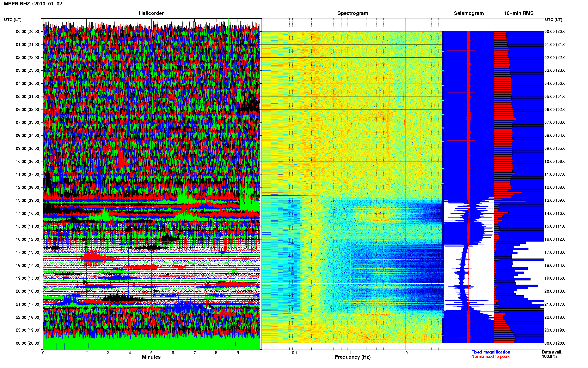This screenshot has height=368, width=588.
Task: Click right-side time label '18:00 (14:0'
Action: (555, 265)
